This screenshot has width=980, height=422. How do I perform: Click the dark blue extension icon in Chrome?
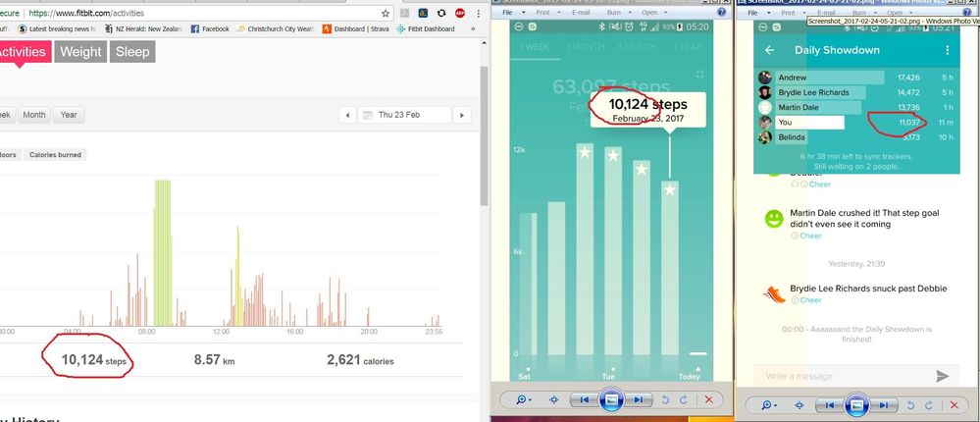tap(423, 13)
